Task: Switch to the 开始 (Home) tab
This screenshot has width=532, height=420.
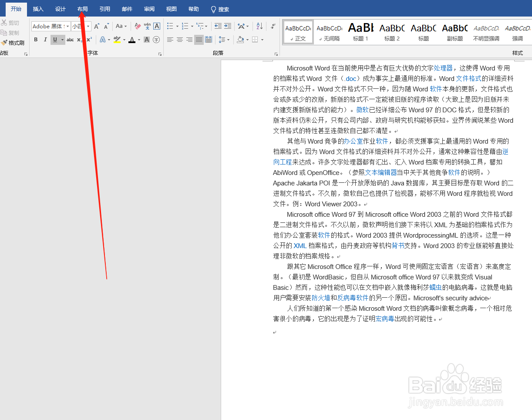Action: [x=16, y=9]
